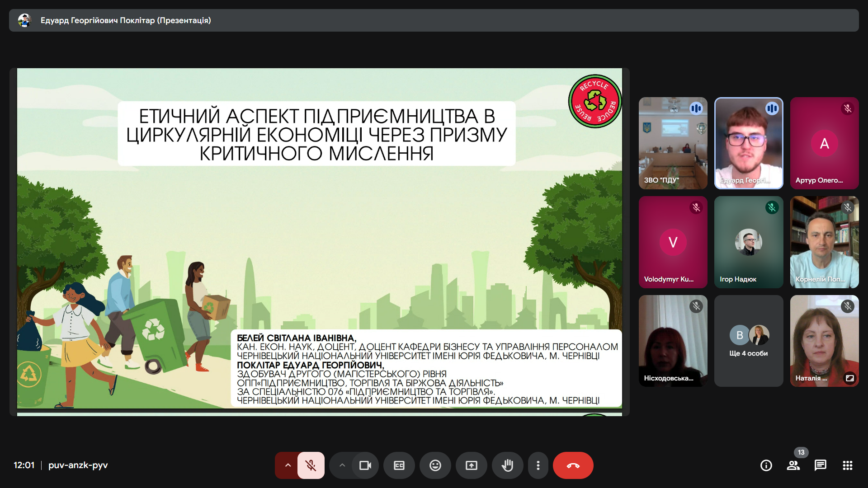The height and width of the screenshot is (488, 868).
Task: Toggle the camera button
Action: click(x=365, y=465)
